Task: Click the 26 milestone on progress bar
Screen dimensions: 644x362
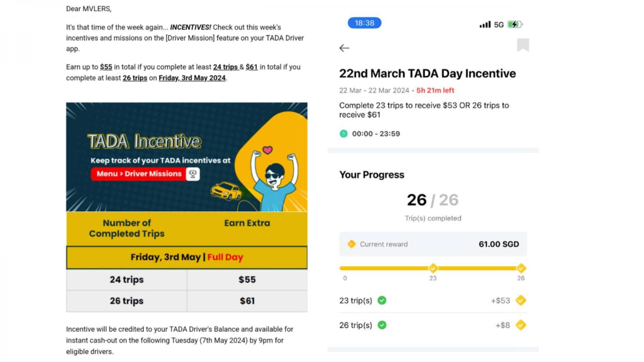Action: 521,268
